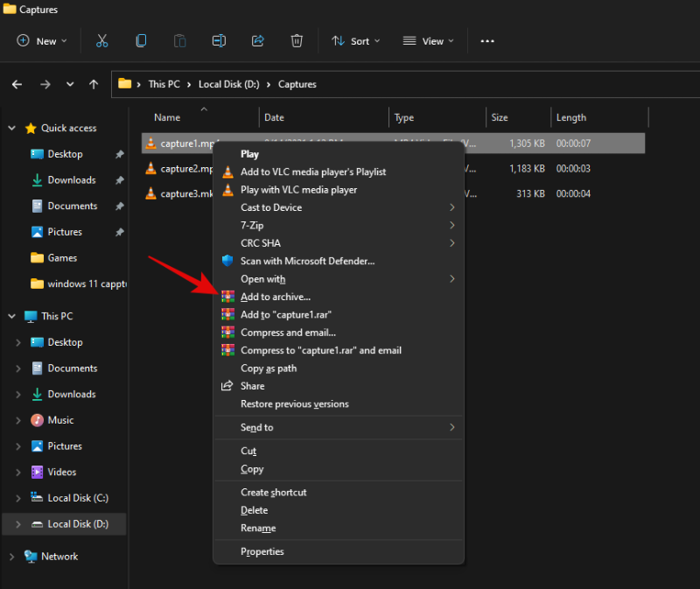The image size is (700, 589).
Task: Select Add to archive... menu entry
Action: pyautogui.click(x=275, y=297)
